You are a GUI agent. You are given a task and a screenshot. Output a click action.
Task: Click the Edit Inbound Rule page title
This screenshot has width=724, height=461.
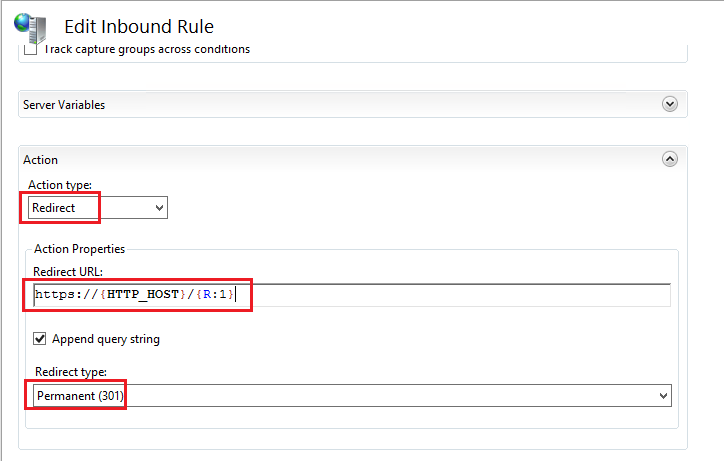(x=139, y=27)
